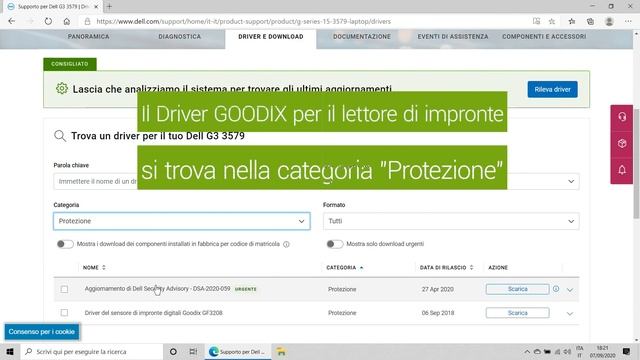Open the Eventi di Assistenza tab
Screen dimensions: 640x360
(453, 36)
